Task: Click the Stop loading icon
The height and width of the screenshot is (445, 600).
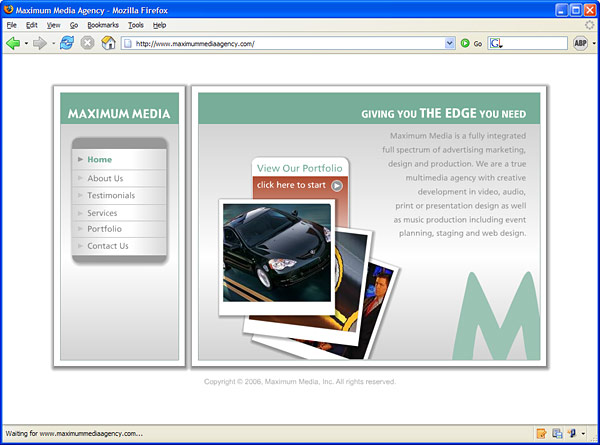Action: tap(88, 43)
